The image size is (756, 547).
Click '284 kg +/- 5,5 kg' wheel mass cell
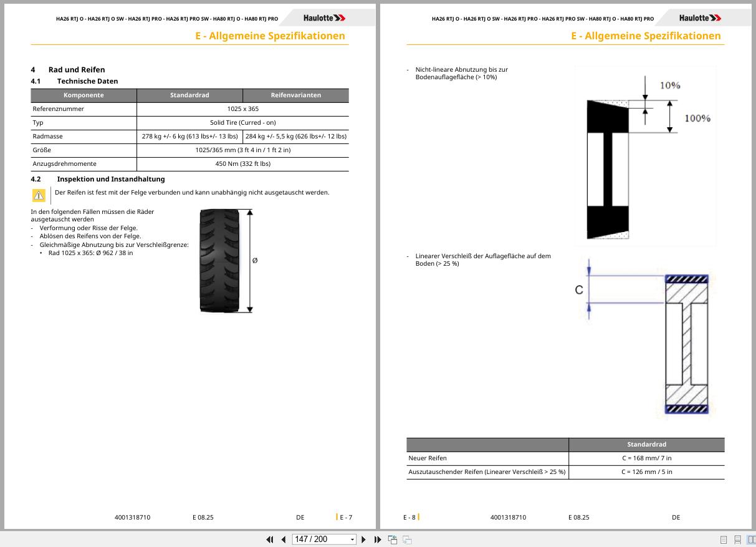point(296,137)
